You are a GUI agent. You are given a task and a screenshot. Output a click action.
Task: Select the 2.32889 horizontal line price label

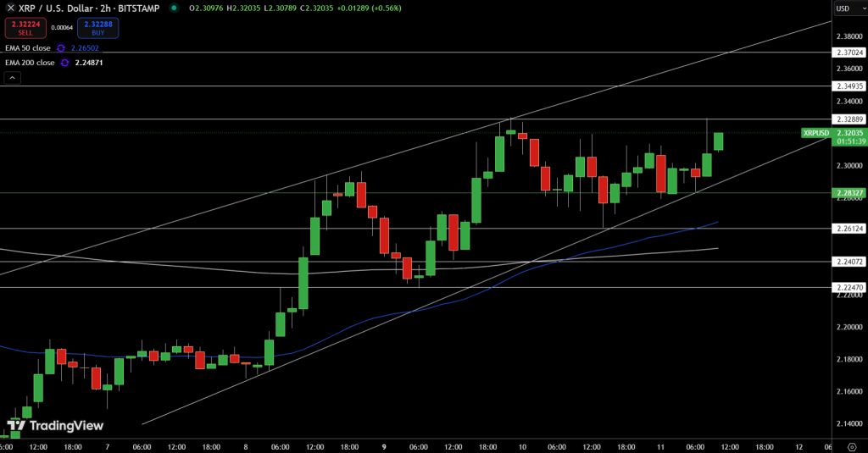(849, 119)
